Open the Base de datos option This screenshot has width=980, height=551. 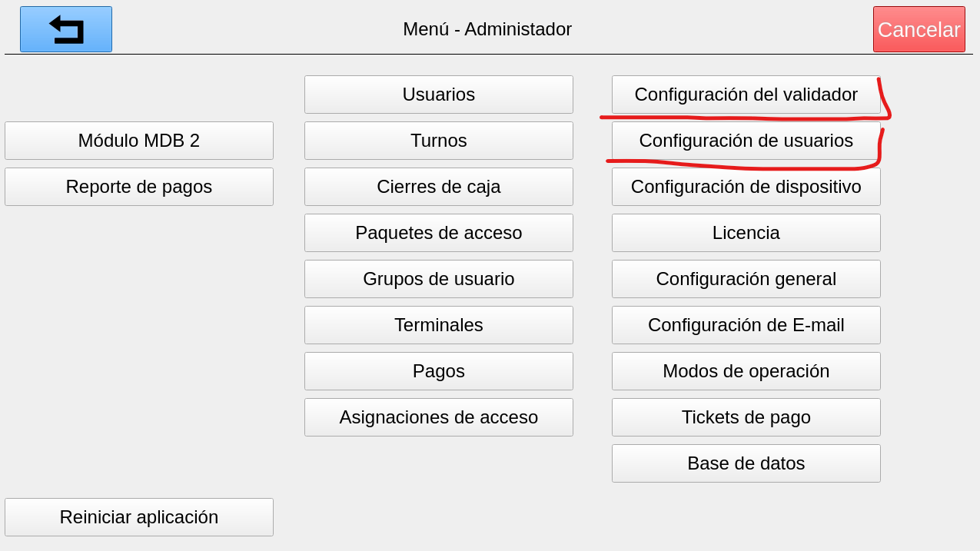tap(746, 463)
